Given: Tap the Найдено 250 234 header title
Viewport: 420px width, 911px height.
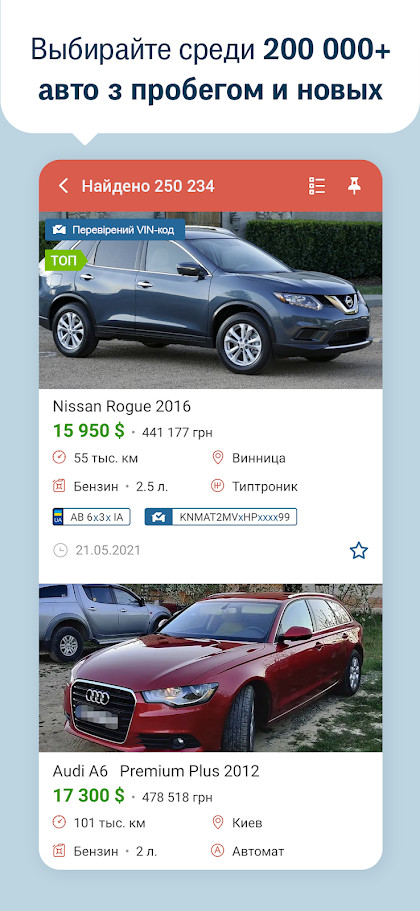Looking at the screenshot, I should click(x=148, y=186).
